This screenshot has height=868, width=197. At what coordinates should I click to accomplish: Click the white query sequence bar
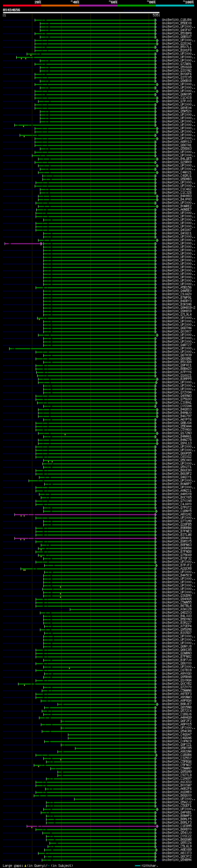point(81,12)
